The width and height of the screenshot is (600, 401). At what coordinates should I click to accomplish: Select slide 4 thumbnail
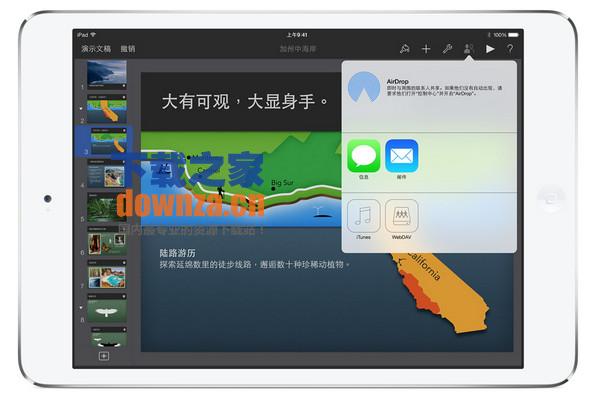[x=107, y=174]
